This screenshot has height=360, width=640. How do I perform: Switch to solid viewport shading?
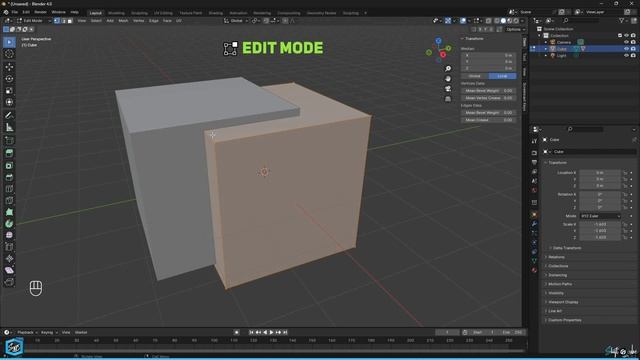tap(503, 20)
